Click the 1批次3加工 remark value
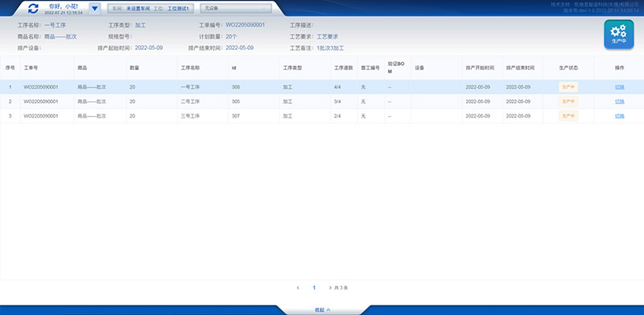The width and height of the screenshot is (644, 315). click(x=330, y=48)
